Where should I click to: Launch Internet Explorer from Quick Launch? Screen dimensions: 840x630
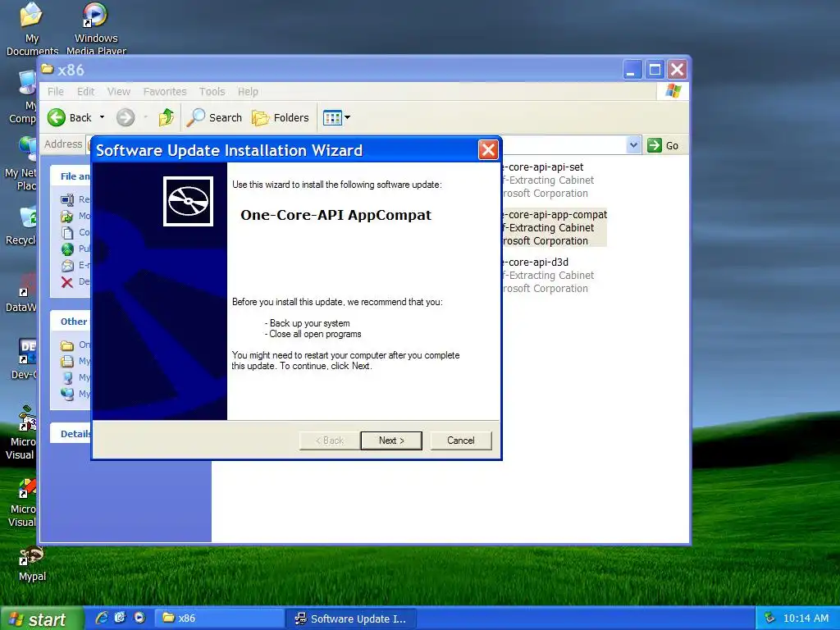[101, 618]
